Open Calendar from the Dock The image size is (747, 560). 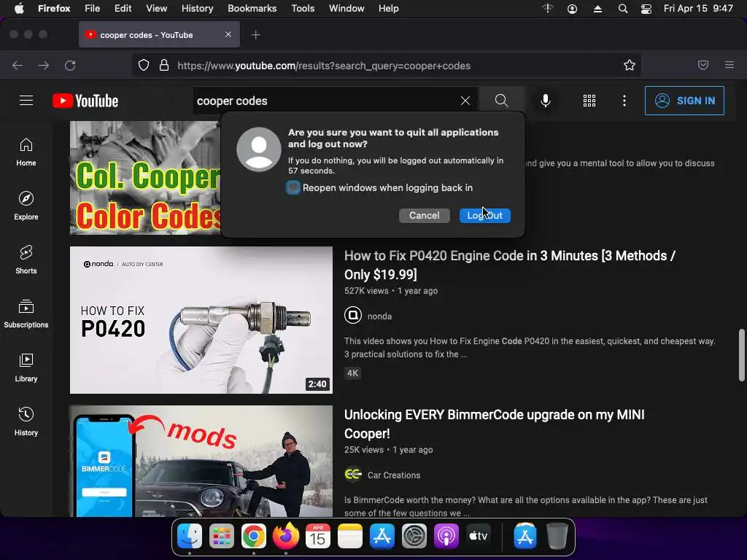coord(318,536)
